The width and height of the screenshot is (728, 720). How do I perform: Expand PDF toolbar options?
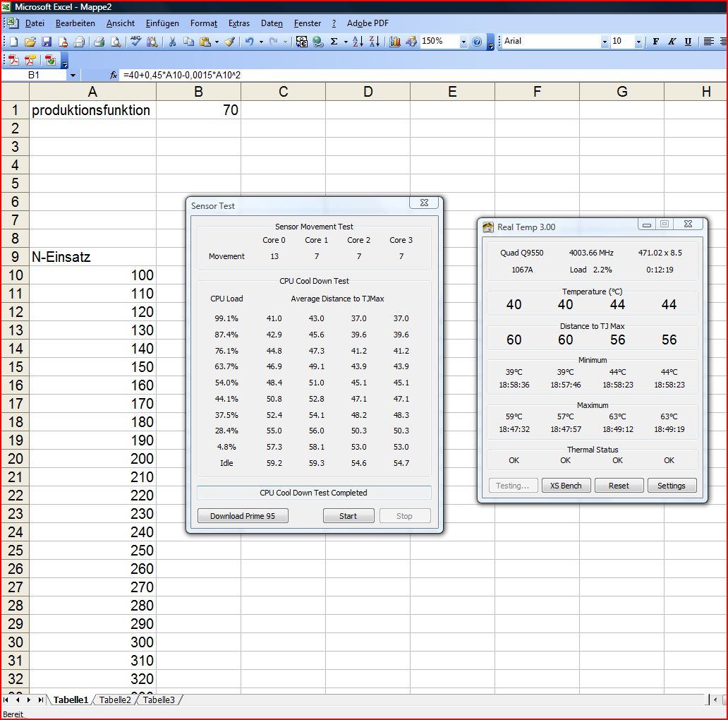coord(65,61)
